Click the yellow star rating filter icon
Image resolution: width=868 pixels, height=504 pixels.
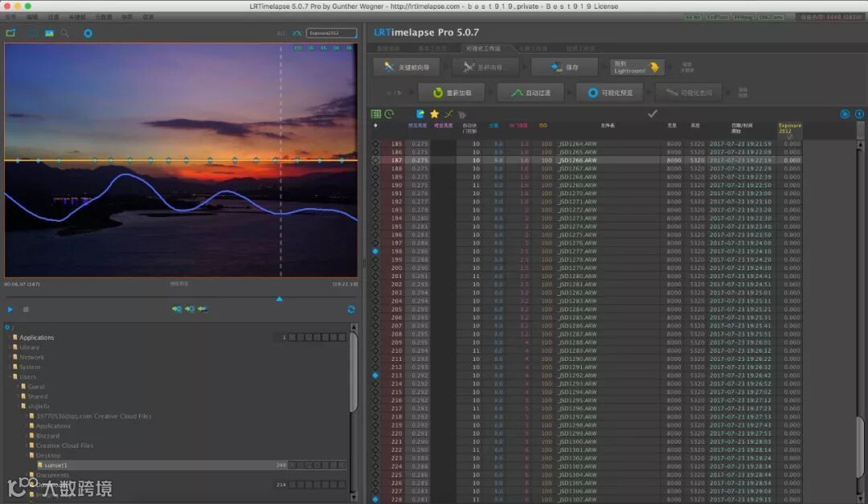coord(434,114)
